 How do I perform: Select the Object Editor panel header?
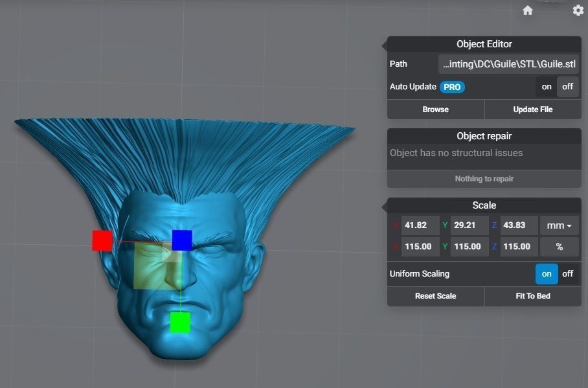[484, 44]
